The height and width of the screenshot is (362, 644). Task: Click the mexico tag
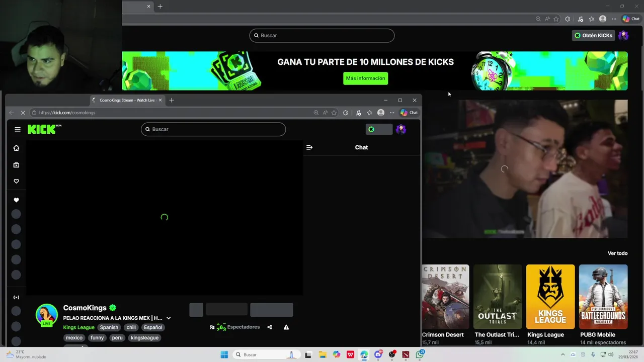coord(74,338)
